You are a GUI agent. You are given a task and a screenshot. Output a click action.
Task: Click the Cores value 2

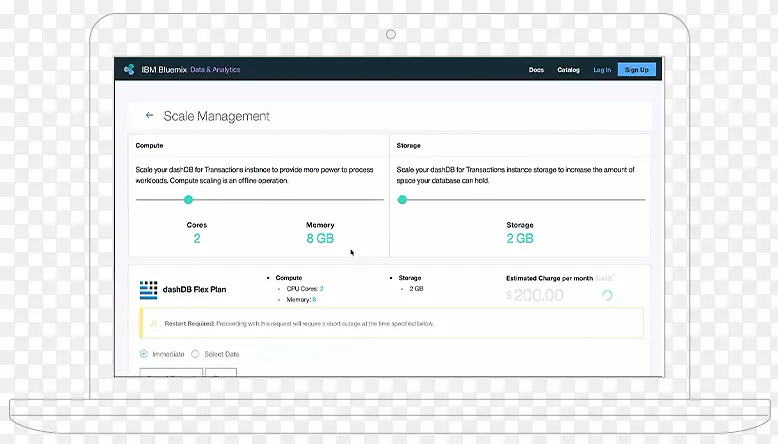tap(197, 239)
